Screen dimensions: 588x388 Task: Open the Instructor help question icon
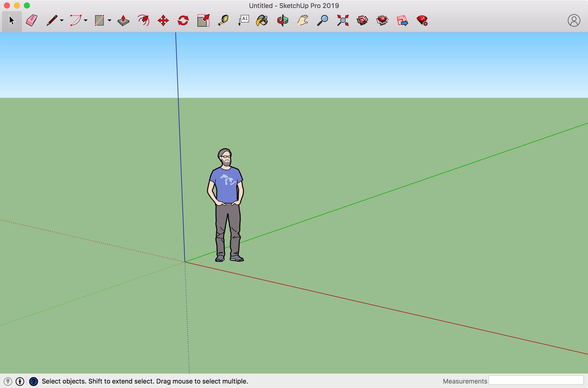[x=33, y=381]
